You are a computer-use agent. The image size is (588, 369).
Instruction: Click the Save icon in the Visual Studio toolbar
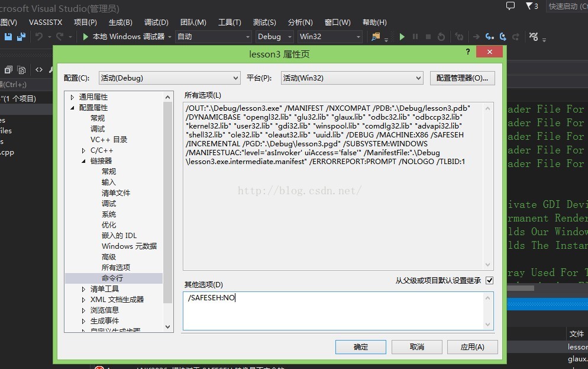pyautogui.click(x=8, y=36)
